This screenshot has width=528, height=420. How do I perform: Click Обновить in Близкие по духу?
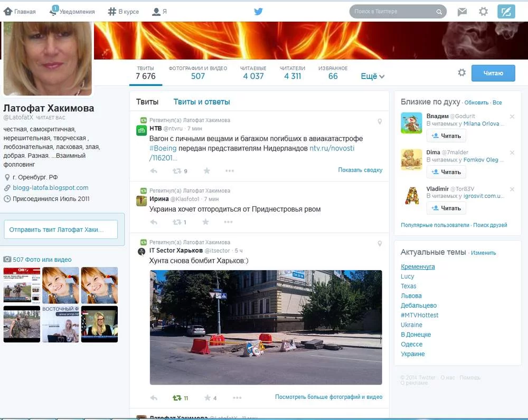pyautogui.click(x=476, y=103)
